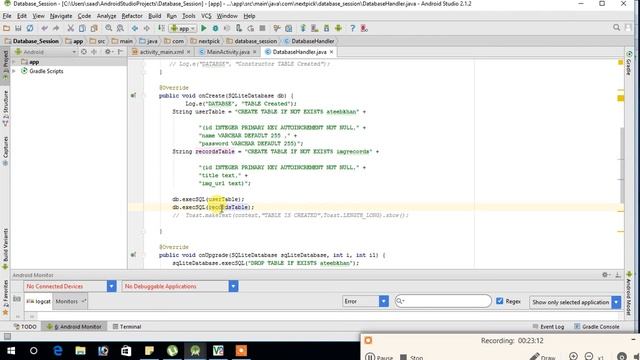Click the Synchronize toolbar icon
This screenshot has height=360, width=640.
coord(30,28)
